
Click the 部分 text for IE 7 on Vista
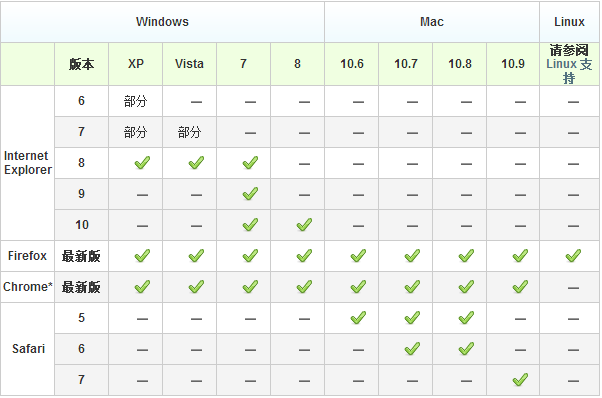tap(189, 132)
